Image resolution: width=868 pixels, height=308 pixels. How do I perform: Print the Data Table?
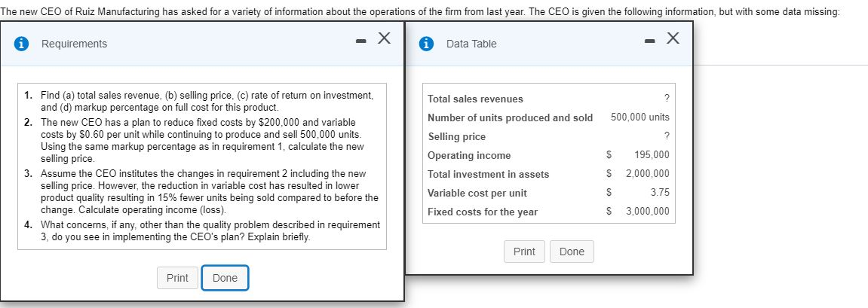[524, 252]
